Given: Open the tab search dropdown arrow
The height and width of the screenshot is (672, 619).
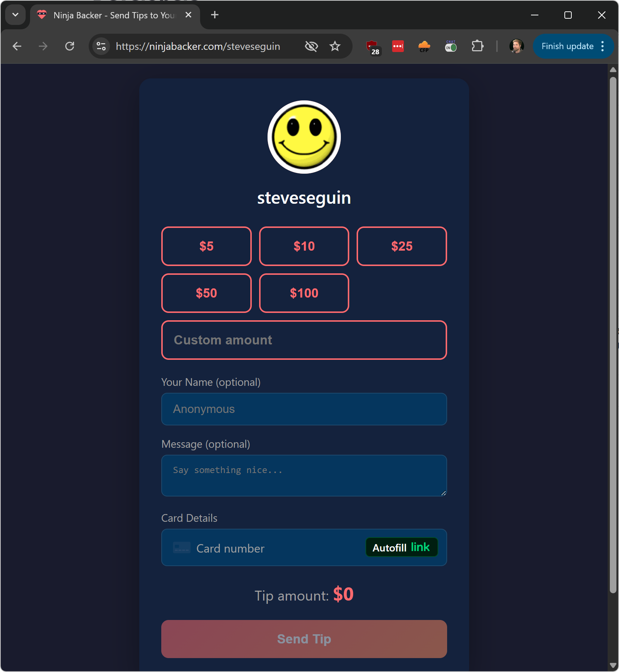Looking at the screenshot, I should pyautogui.click(x=15, y=15).
